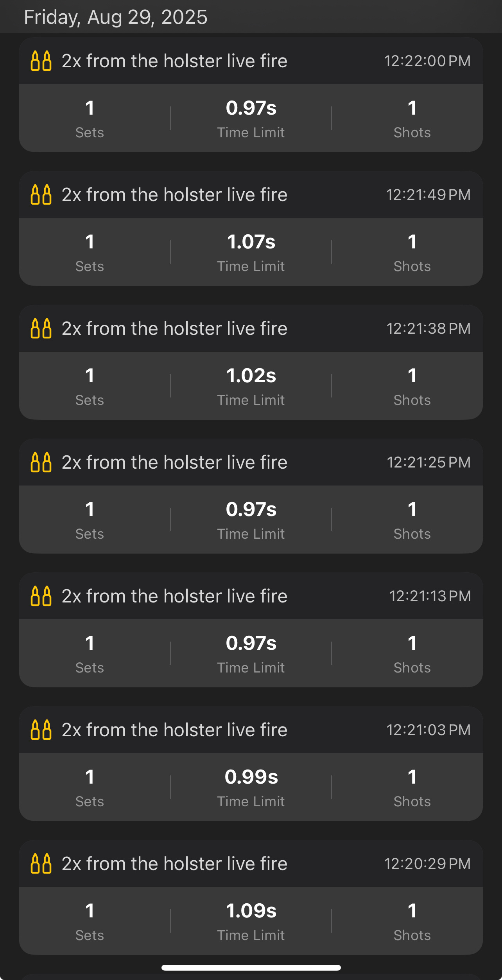Tap bullets icon of 12:21:13 PM session
Image resolution: width=502 pixels, height=980 pixels.
tap(41, 596)
